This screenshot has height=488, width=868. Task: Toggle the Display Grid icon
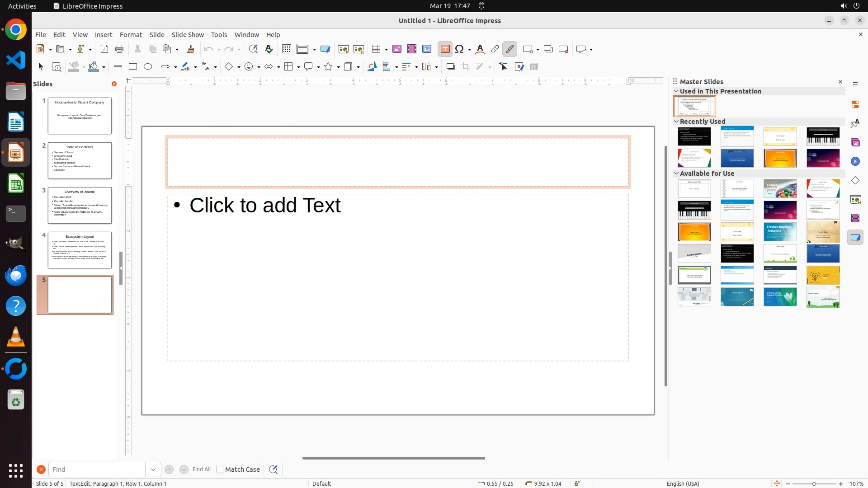(287, 49)
